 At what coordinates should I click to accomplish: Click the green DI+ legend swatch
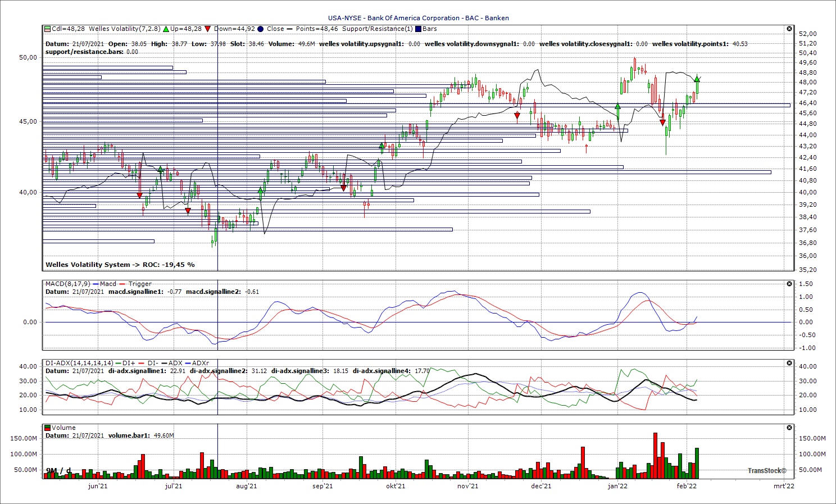pyautogui.click(x=117, y=363)
